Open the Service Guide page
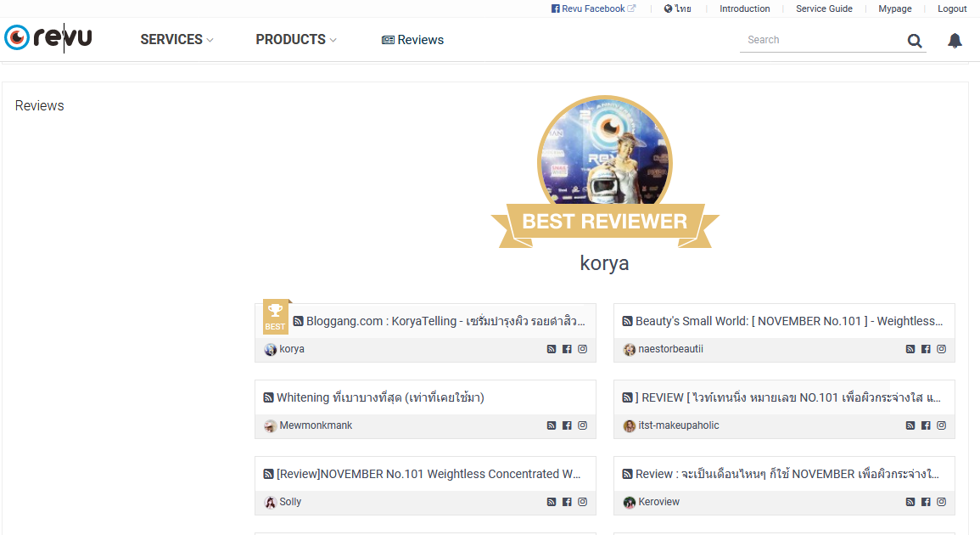The height and width of the screenshot is (535, 980). pyautogui.click(x=824, y=8)
